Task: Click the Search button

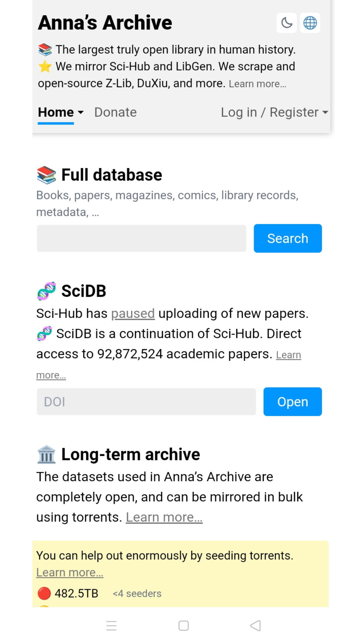Action: 287,238
